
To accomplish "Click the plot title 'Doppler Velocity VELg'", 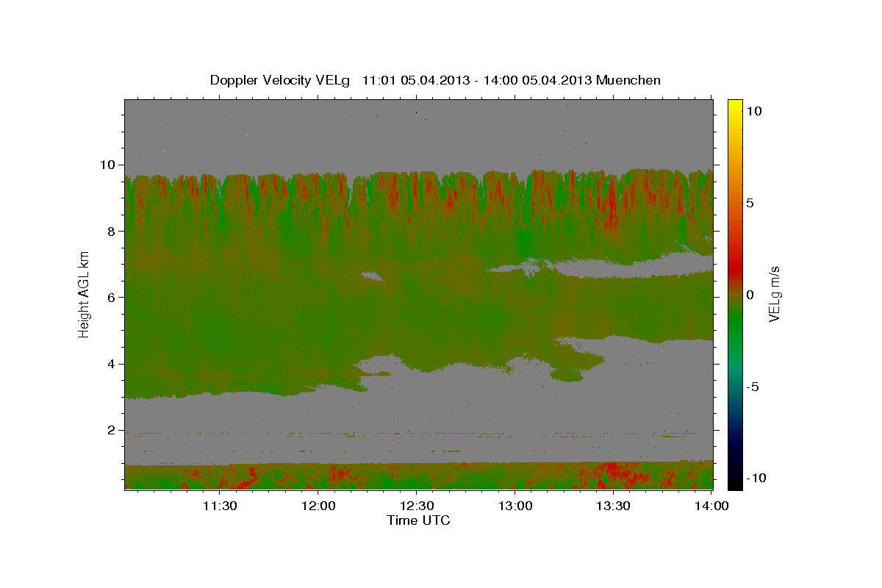I will [282, 80].
